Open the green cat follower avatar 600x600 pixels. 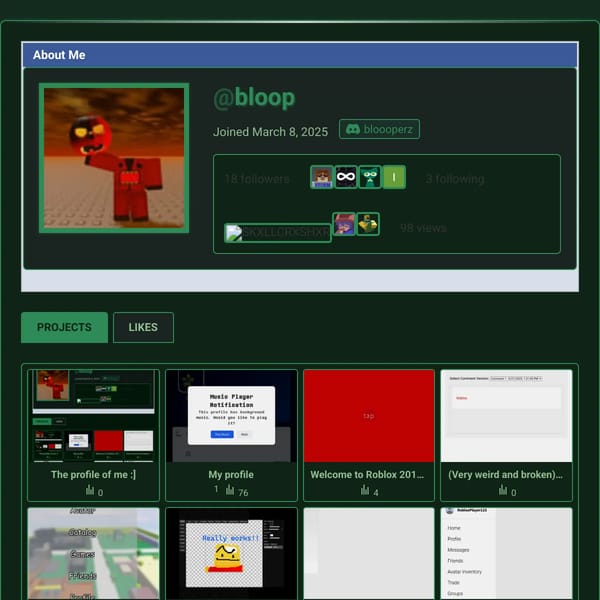click(x=370, y=177)
